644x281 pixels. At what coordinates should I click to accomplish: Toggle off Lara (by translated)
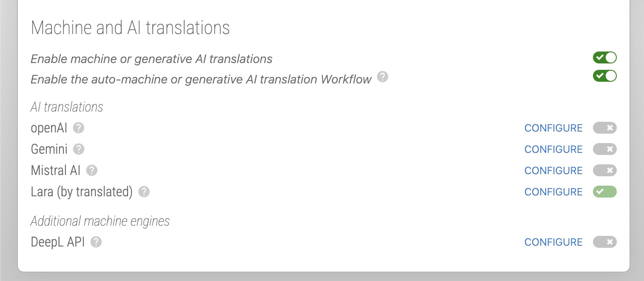[604, 192]
